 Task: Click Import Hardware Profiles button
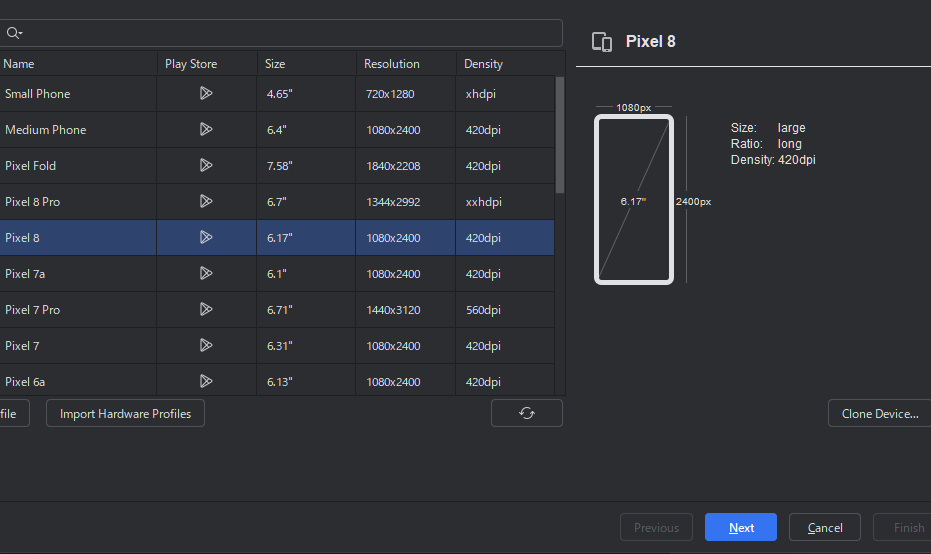coord(125,413)
